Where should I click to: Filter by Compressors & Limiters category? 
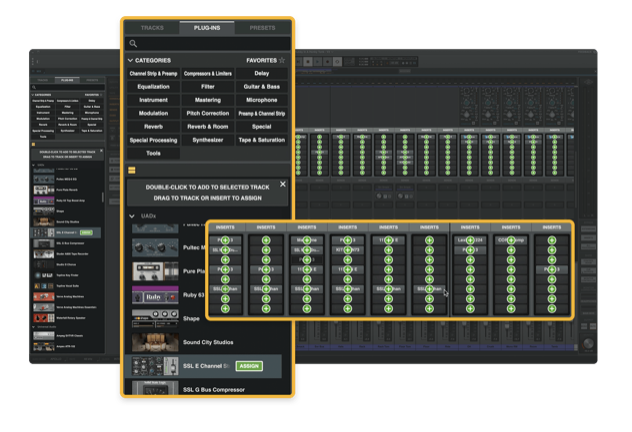point(208,73)
